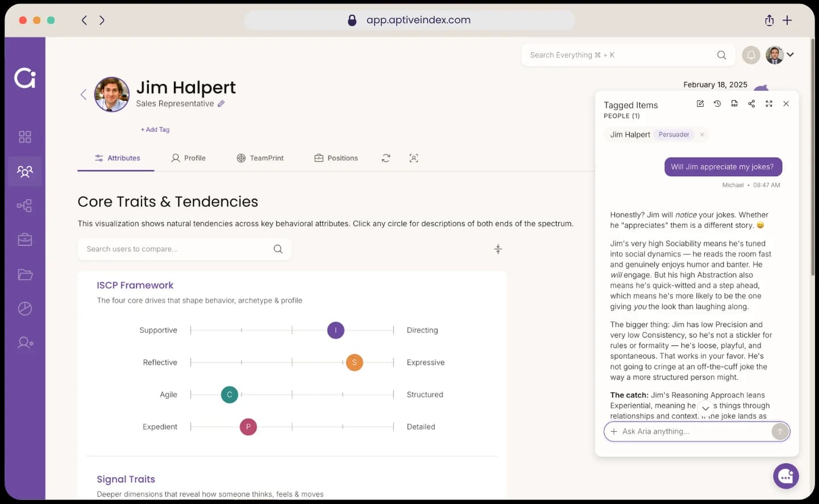The width and height of the screenshot is (819, 504).
Task: Click the browser forward arrow
Action: 102,20
